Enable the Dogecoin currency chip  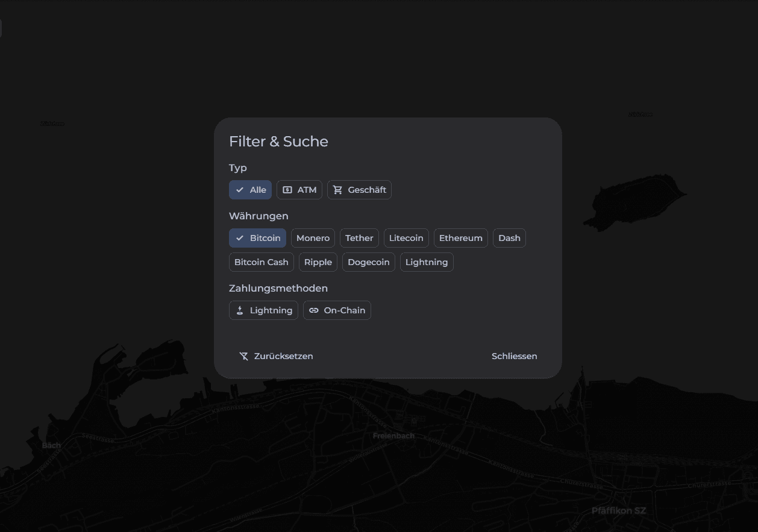point(369,262)
